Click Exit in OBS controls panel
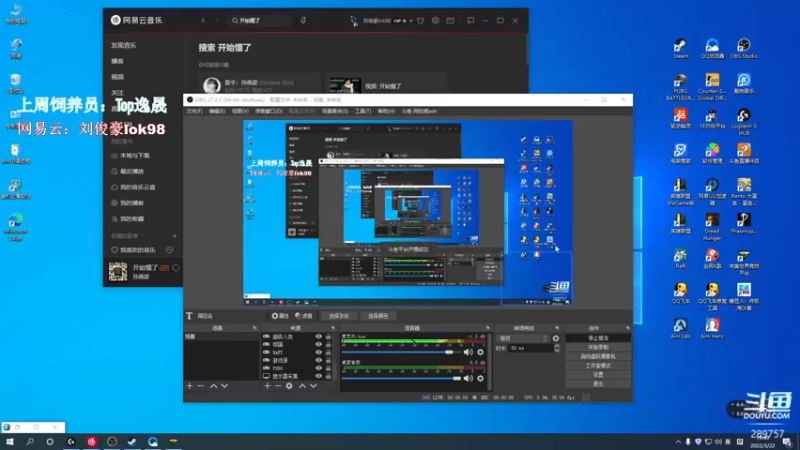This screenshot has height=450, width=800. [598, 384]
